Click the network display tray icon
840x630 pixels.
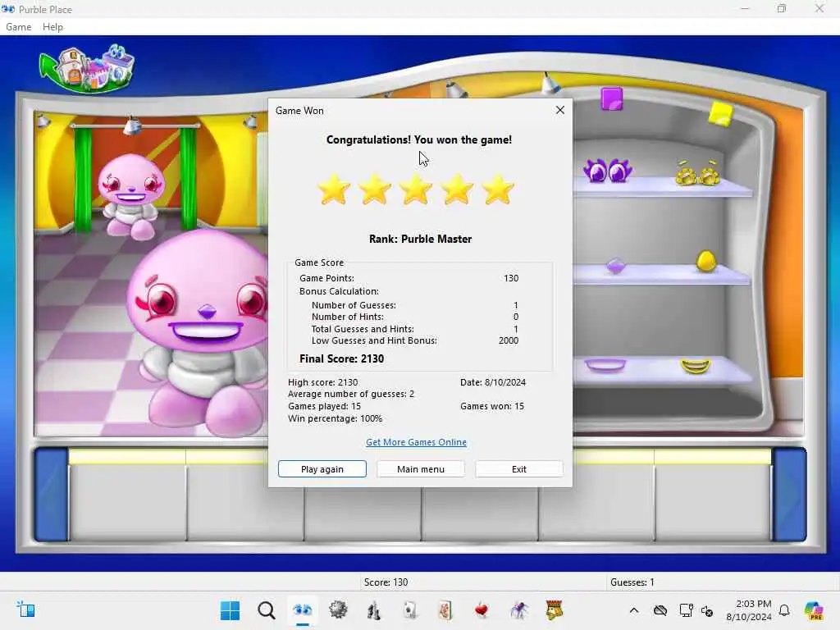pos(686,610)
